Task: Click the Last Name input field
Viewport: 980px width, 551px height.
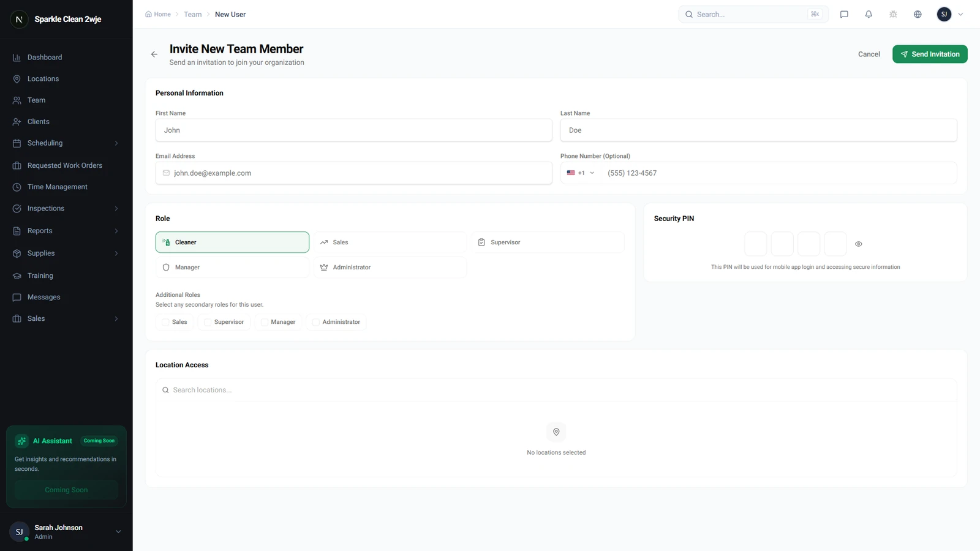Action: (x=758, y=130)
